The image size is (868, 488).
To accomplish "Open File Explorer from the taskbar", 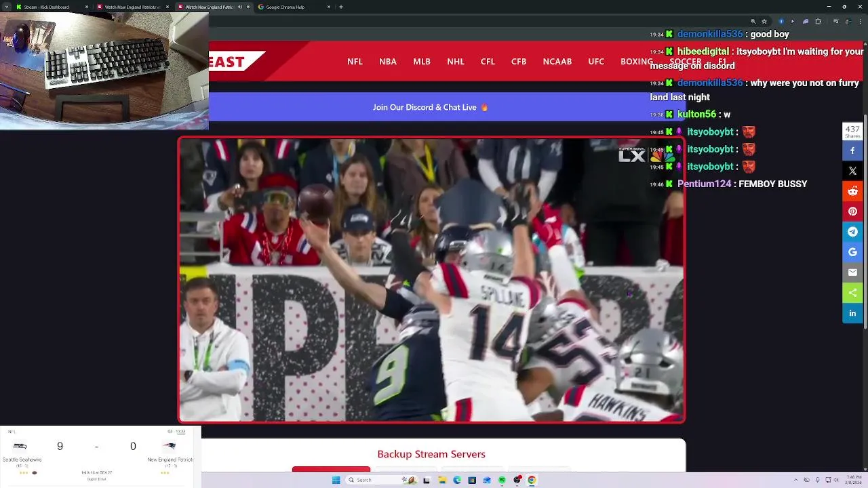I will click(442, 480).
